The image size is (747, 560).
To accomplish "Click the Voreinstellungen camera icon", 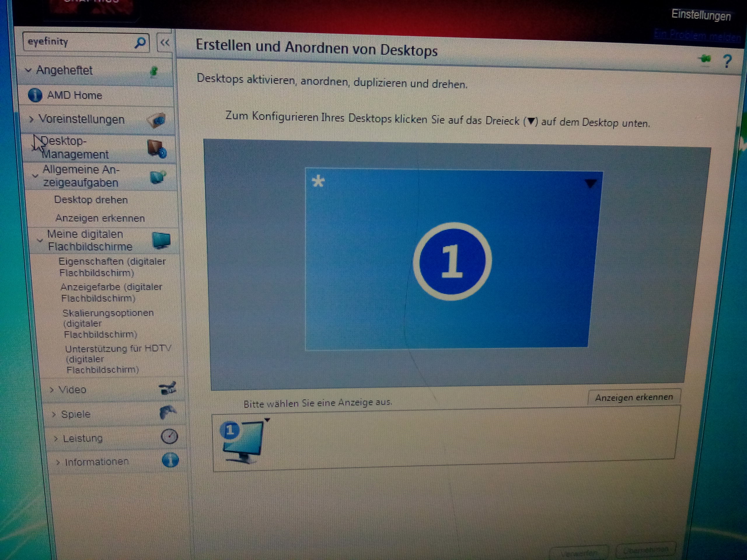I will [x=157, y=120].
